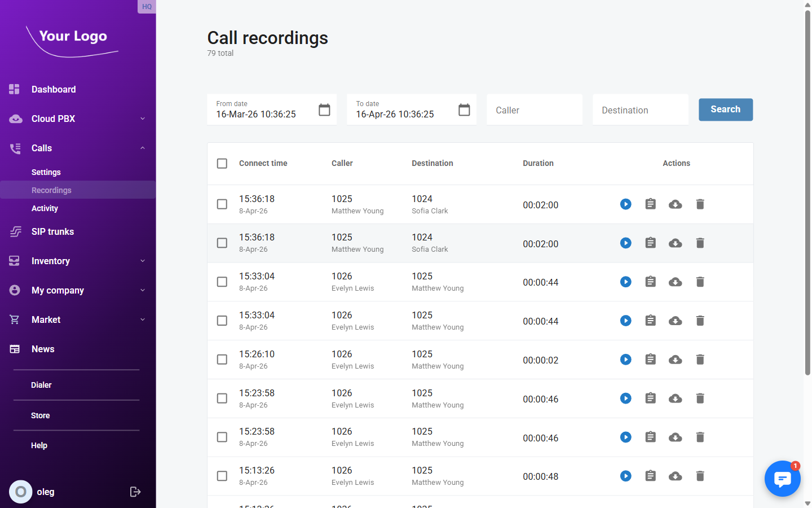Screen dimensions: 812x508
Task: Delete the 15:33:04 recording with trash icon
Action: tap(700, 282)
